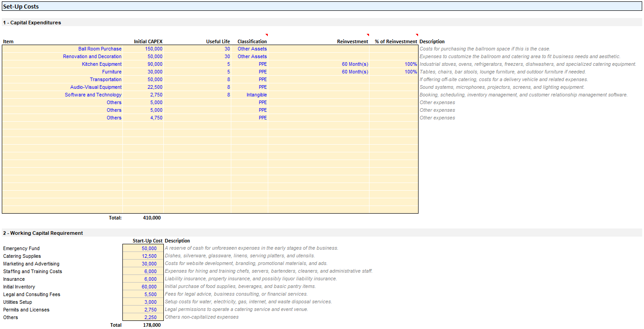
Task: Click the Furniture item name cell
Action: coord(112,72)
